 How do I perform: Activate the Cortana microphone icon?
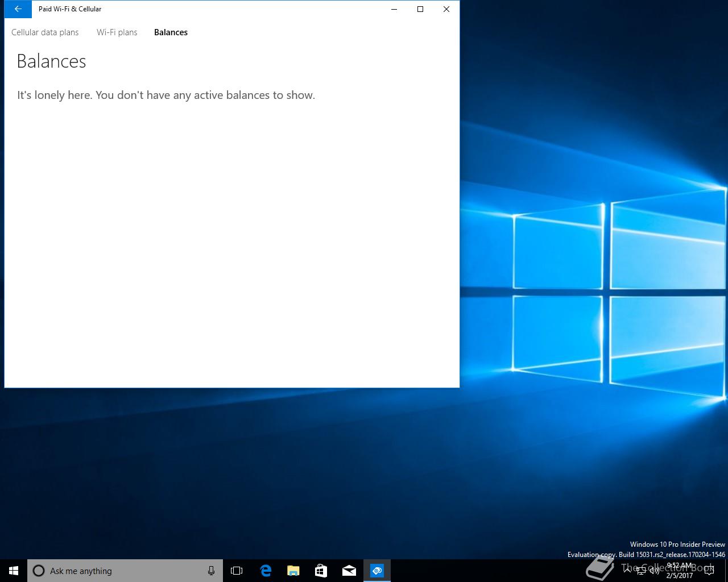(211, 571)
